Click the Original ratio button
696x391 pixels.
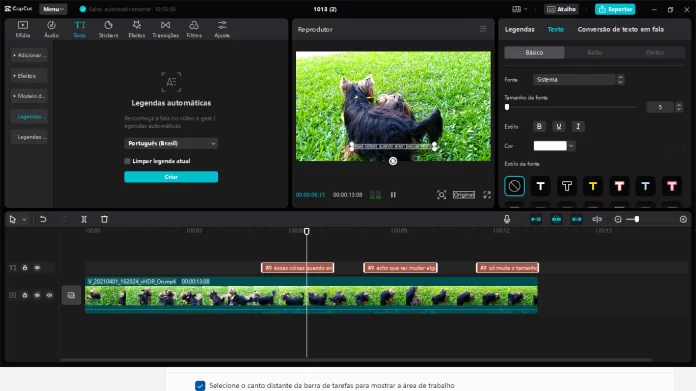click(x=464, y=195)
